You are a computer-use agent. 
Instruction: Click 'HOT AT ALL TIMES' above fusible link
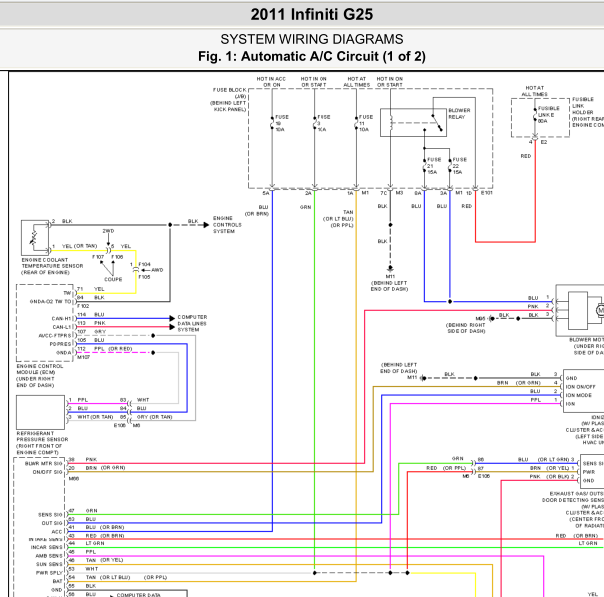(534, 91)
